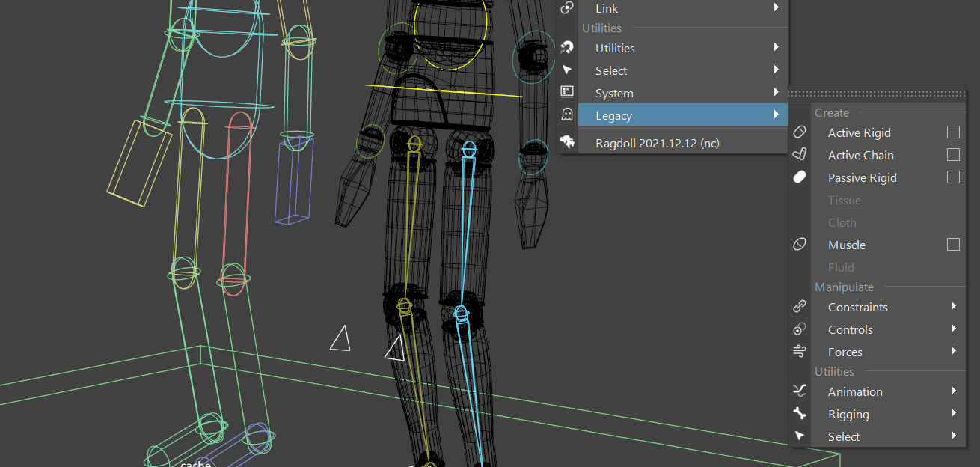This screenshot has height=467, width=980.
Task: Click Ragdoll 2021.12.12 (nc) version entry
Action: tap(657, 143)
